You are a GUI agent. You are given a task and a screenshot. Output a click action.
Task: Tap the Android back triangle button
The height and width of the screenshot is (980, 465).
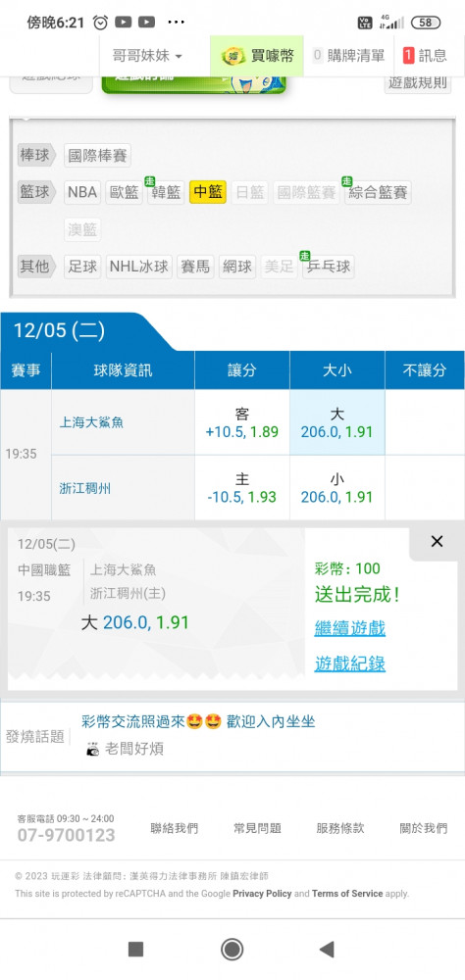(x=326, y=949)
